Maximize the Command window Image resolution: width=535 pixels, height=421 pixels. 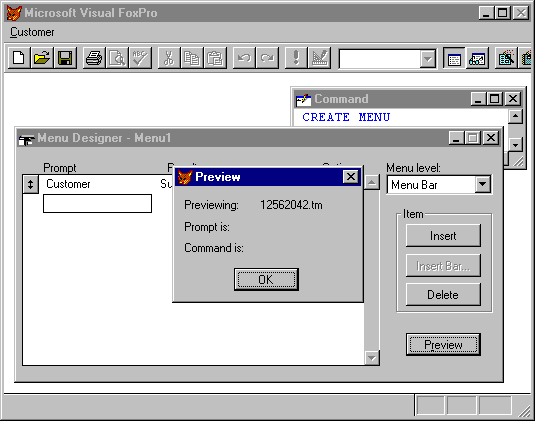point(495,99)
